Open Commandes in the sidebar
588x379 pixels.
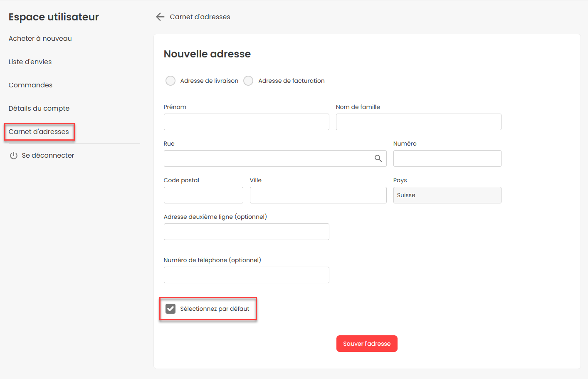(x=30, y=85)
